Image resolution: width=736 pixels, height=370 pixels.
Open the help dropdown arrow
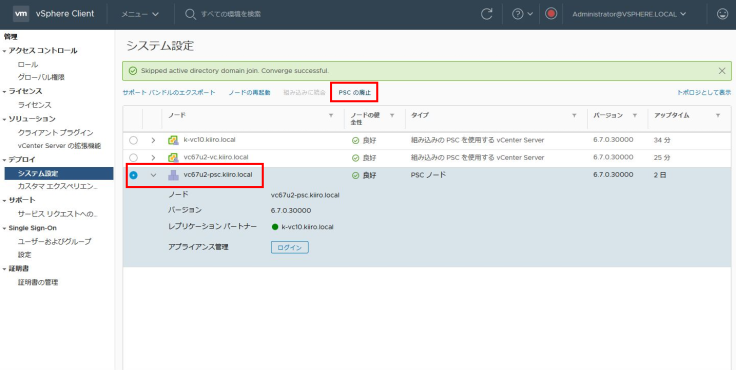click(x=530, y=14)
